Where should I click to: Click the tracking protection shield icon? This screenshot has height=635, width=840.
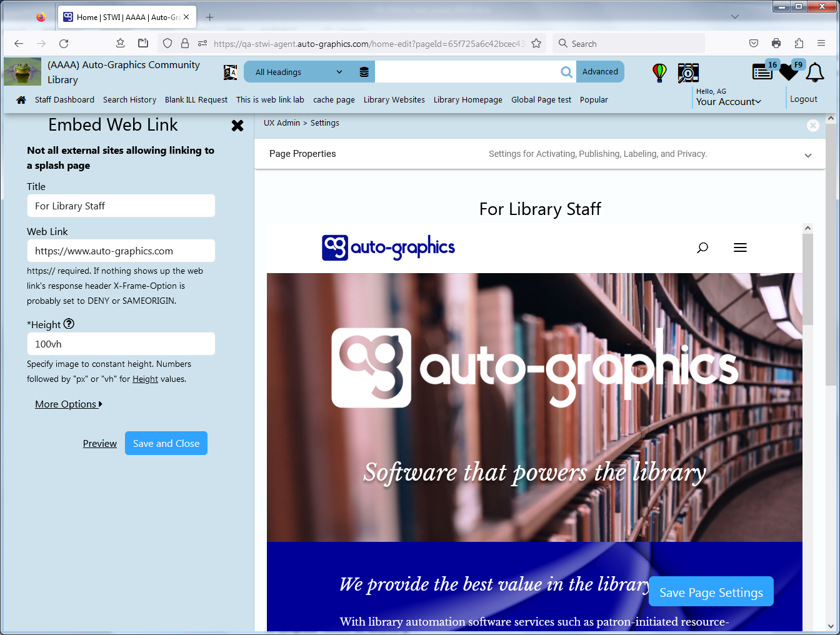pos(167,43)
